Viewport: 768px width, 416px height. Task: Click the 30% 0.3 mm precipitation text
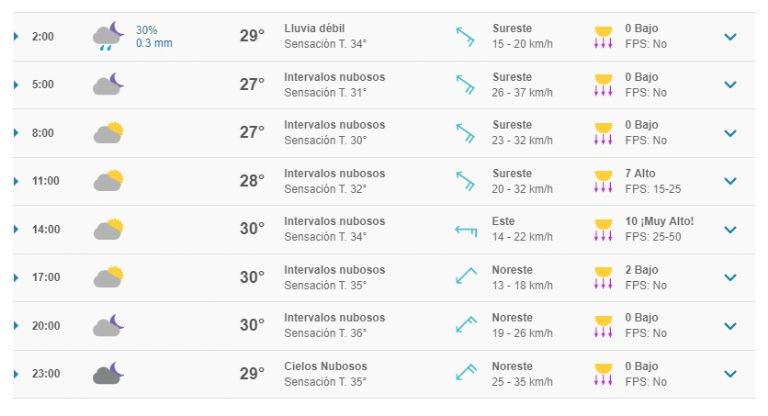click(154, 37)
